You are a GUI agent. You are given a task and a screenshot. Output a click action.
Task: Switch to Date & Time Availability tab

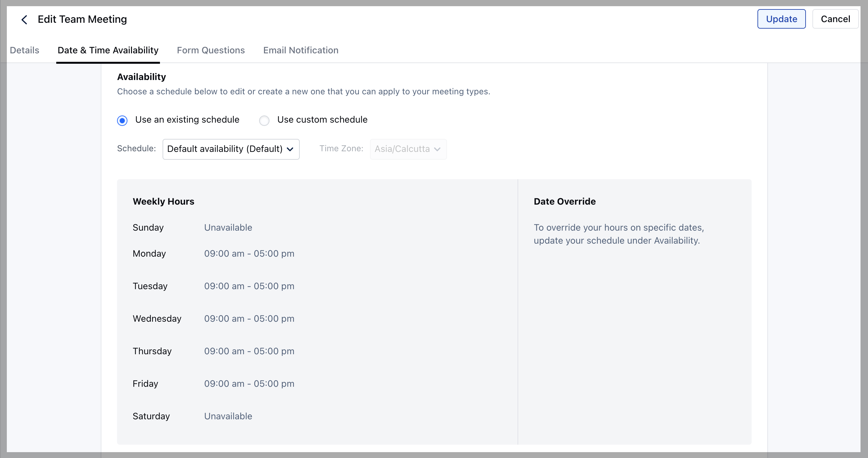pos(108,50)
